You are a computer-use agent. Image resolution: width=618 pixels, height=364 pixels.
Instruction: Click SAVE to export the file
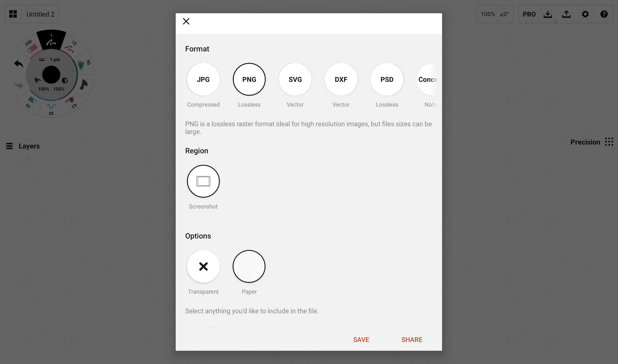coord(361,339)
